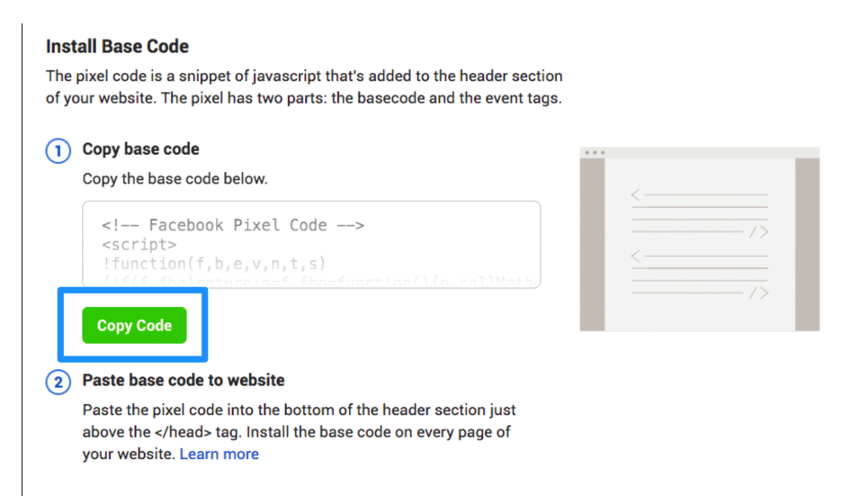868x496 pixels.
Task: Click the circled step 1 number icon
Action: pos(58,150)
